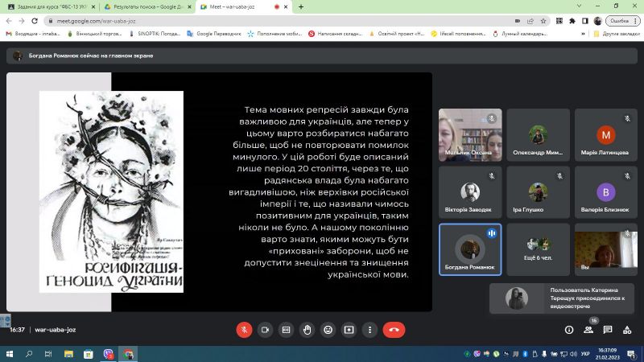644x362 pixels.
Task: Open the QR code extension icon
Action: pos(559,21)
